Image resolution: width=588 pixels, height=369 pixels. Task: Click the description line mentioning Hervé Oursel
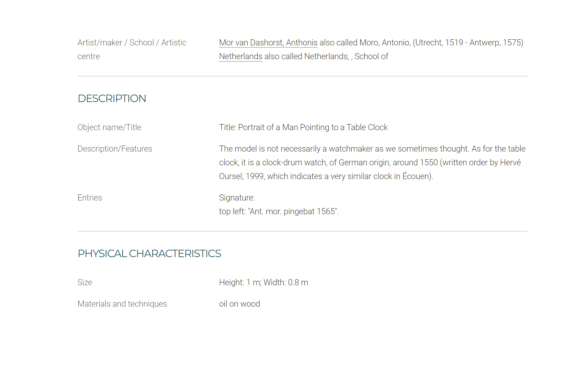tap(370, 162)
